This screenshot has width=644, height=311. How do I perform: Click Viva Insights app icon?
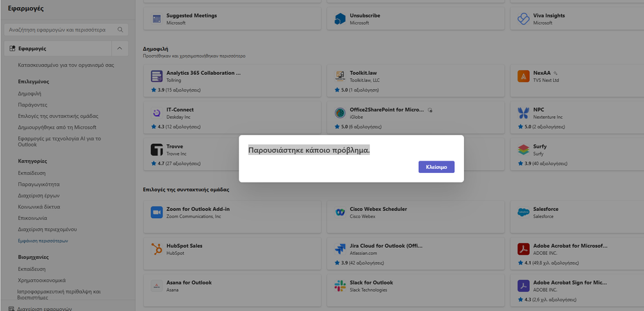tap(523, 19)
